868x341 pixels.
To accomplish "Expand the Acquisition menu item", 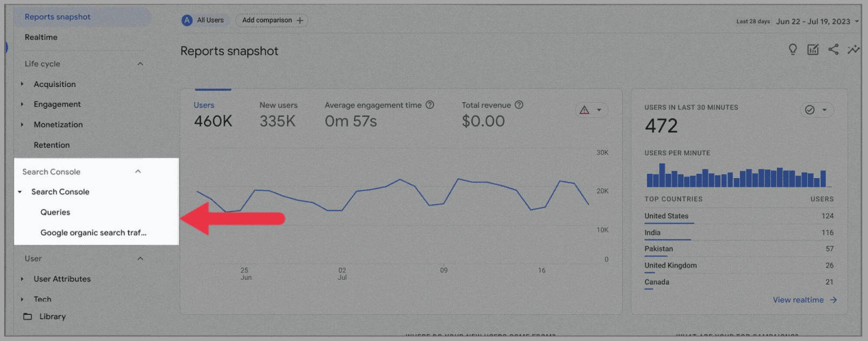I will [54, 84].
